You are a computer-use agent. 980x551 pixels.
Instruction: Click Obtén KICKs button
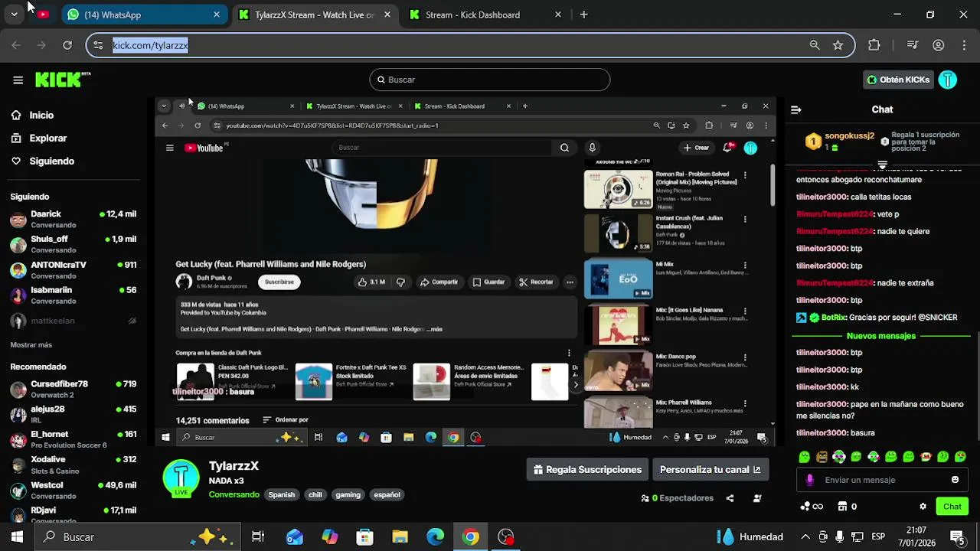coord(898,80)
